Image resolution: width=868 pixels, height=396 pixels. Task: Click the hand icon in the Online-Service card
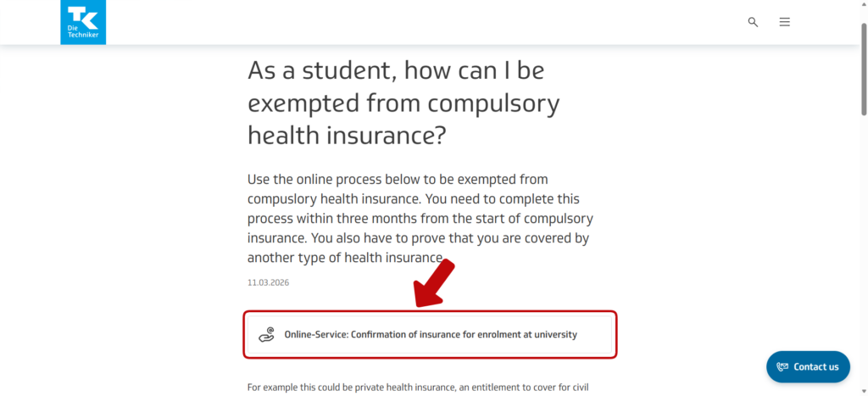coord(267,334)
